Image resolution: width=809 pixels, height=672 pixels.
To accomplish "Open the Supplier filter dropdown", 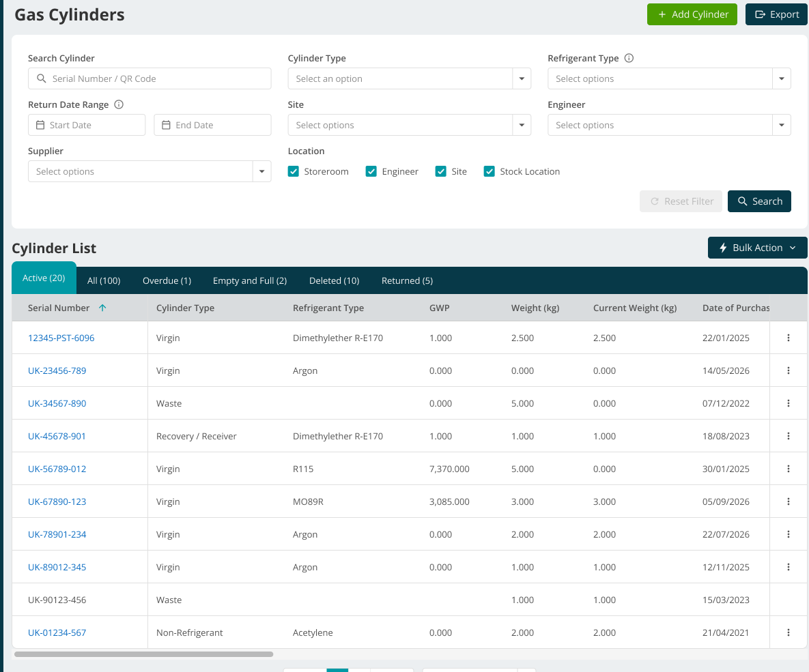I will click(150, 171).
